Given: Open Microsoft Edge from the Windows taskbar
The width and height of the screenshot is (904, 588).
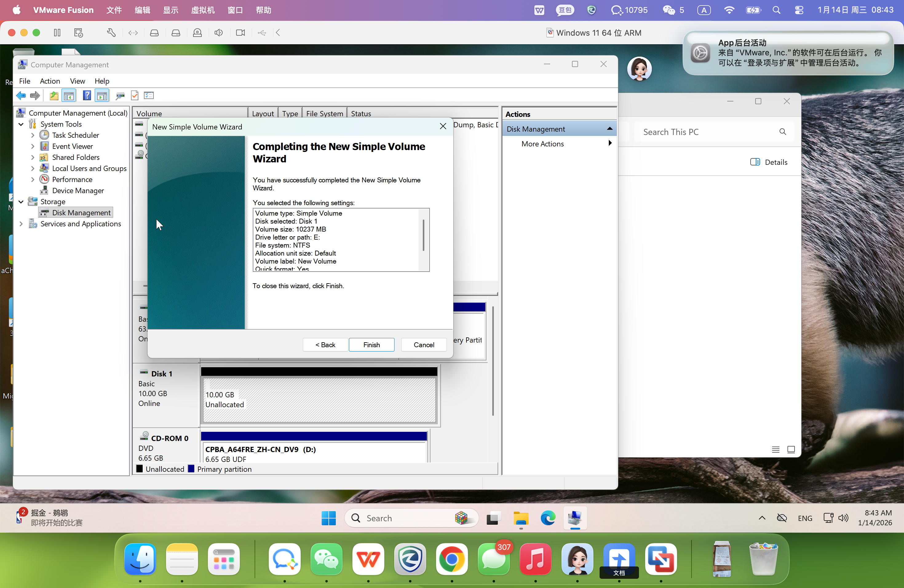Looking at the screenshot, I should pos(548,518).
